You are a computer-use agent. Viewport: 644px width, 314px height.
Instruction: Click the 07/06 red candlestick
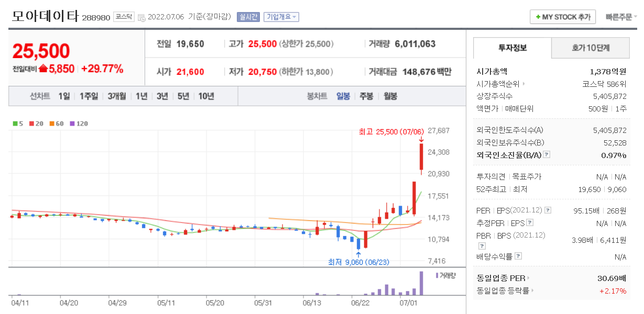tap(421, 156)
